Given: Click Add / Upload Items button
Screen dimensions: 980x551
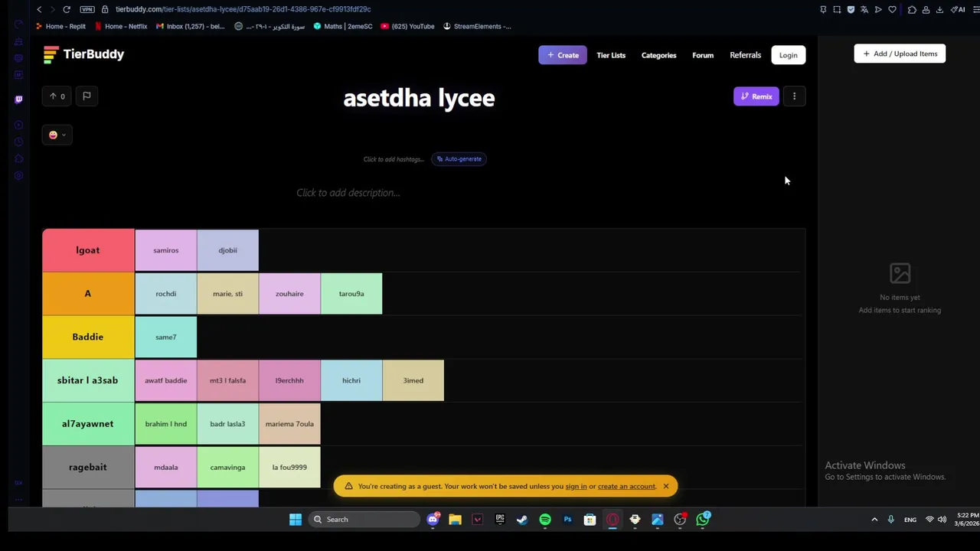Looking at the screenshot, I should click(x=900, y=54).
